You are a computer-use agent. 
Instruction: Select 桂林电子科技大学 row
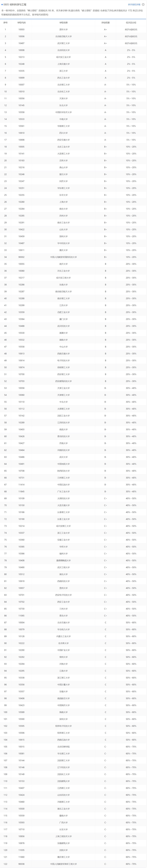63,726
